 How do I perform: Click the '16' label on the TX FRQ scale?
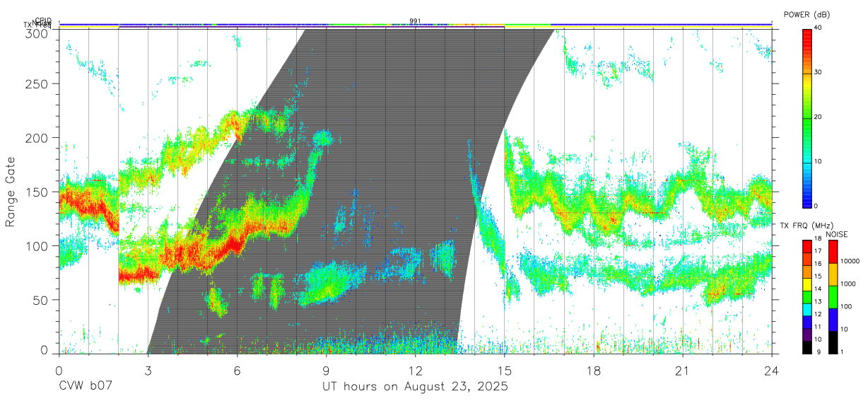tap(818, 264)
